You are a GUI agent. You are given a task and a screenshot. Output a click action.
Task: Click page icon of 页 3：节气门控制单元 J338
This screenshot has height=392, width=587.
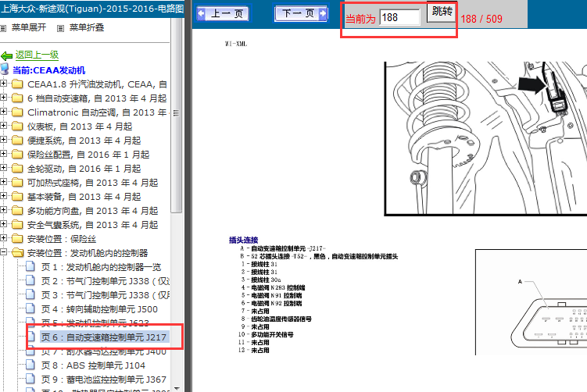coord(30,294)
